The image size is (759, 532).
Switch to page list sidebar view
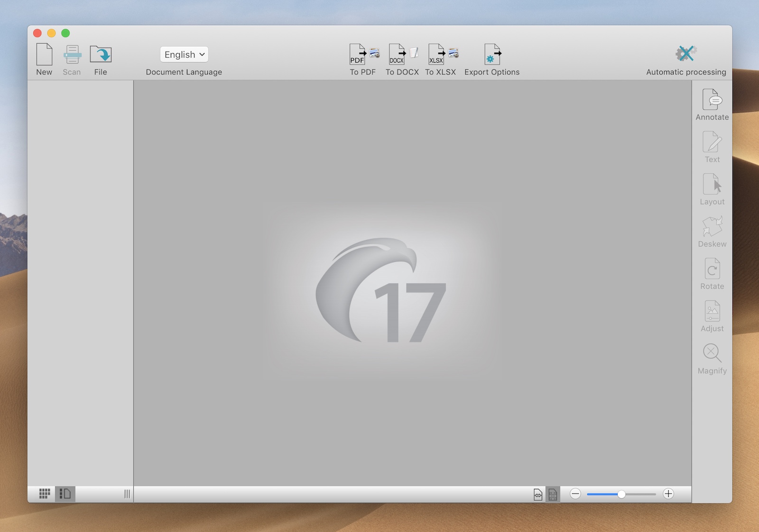click(x=65, y=494)
